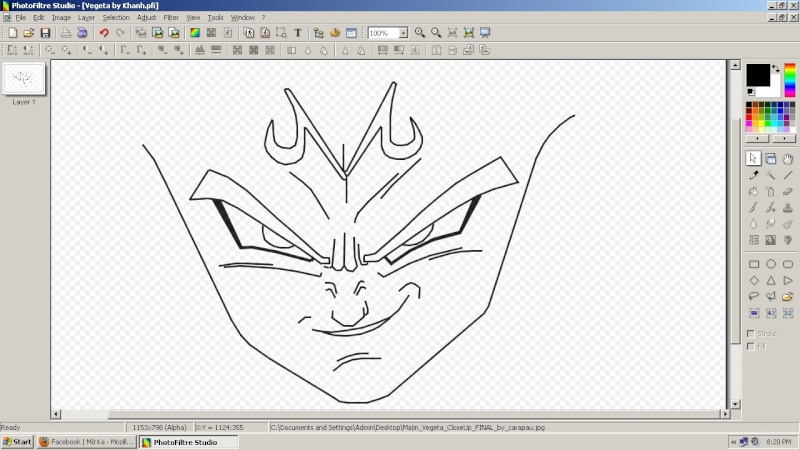800x450 pixels.
Task: Click the histogram icon in filter bar
Action: pyautogui.click(x=200, y=50)
